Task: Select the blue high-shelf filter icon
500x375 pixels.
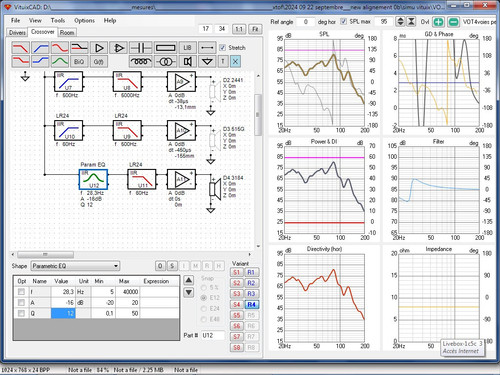Action: (x=40, y=61)
